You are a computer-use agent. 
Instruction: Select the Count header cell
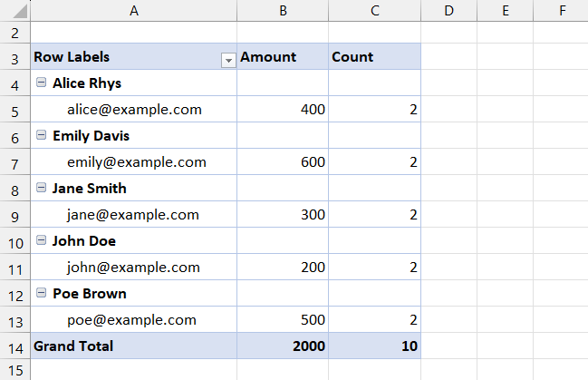(374, 57)
